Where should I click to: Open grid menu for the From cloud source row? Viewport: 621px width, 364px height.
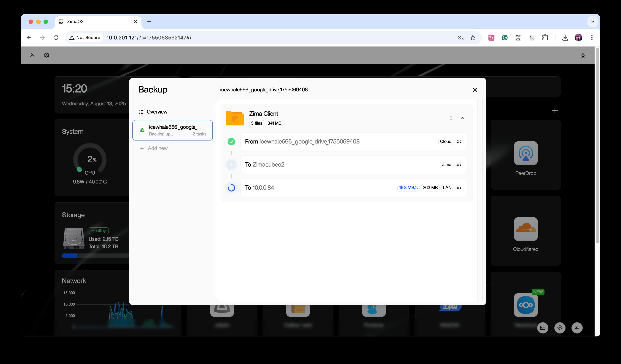click(459, 142)
